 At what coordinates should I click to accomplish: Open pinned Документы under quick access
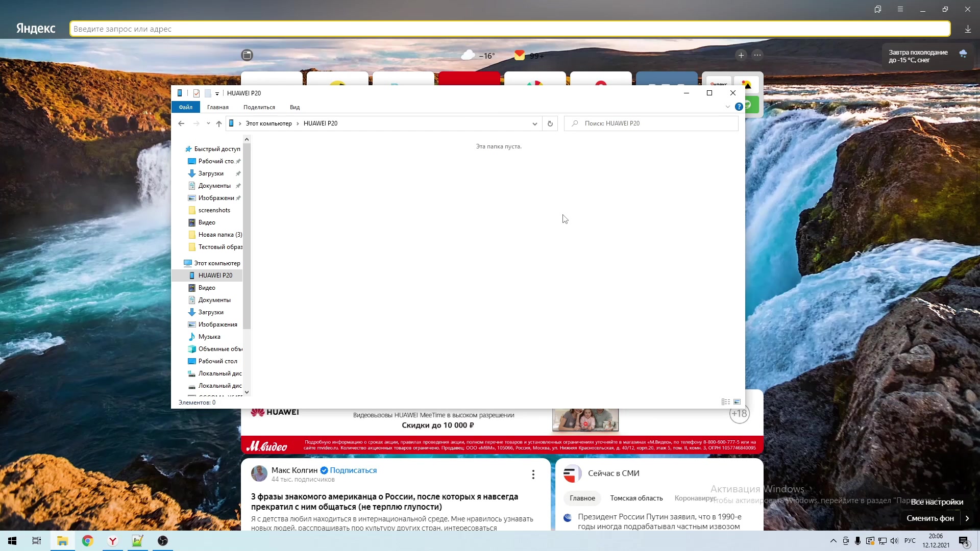click(214, 186)
